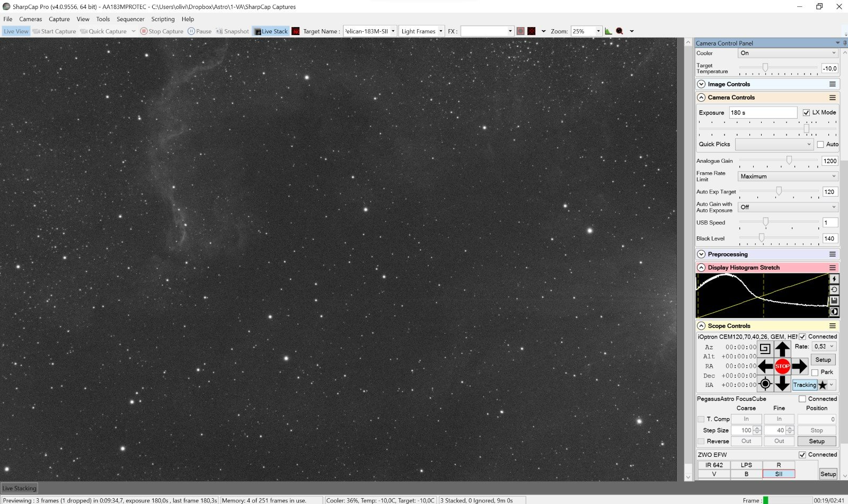Open the Frame Rate Limit dropdown
Screen dimensions: 848x504
(x=788, y=176)
